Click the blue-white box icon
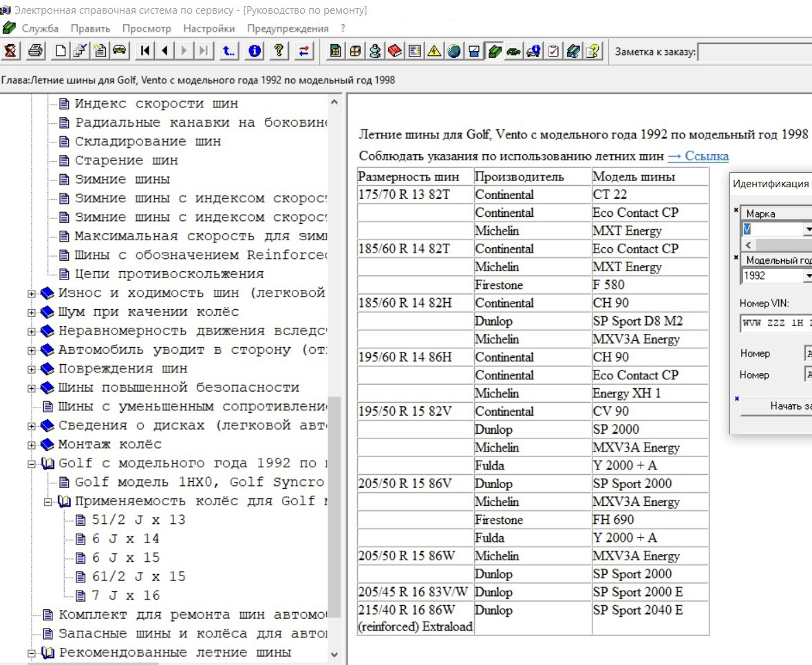The image size is (812, 665). 474,51
